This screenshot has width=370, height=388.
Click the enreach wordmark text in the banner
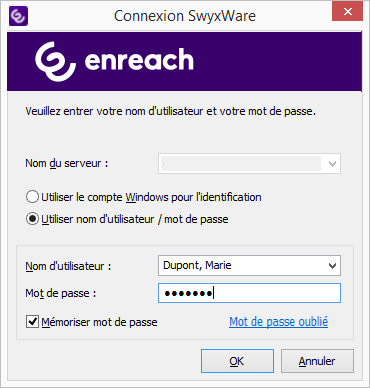coord(139,59)
